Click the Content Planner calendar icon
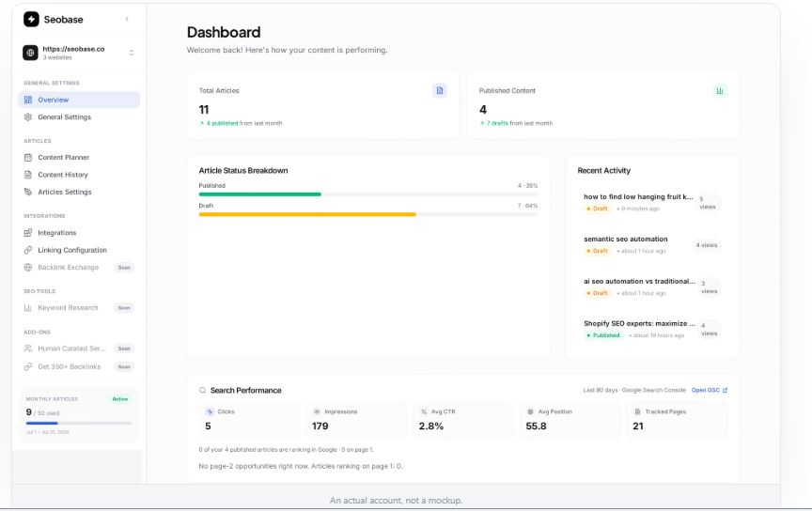Image resolution: width=812 pixels, height=511 pixels. pos(28,157)
